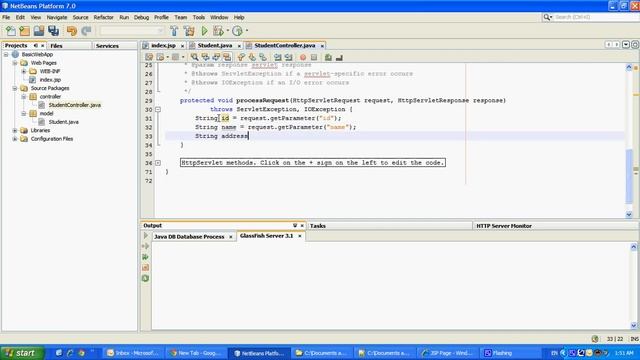The height and width of the screenshot is (360, 640).
Task: Collapse the controller package
Action: click(24, 97)
